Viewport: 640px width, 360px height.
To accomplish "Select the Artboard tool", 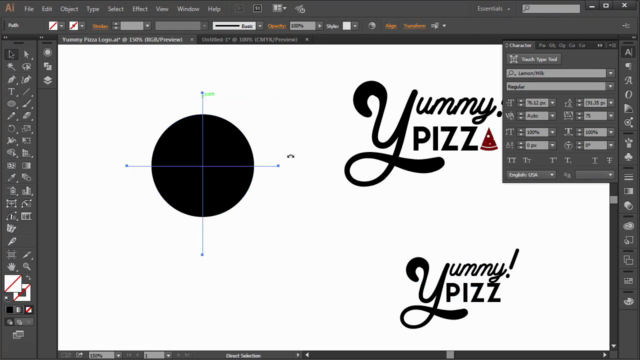I will click(11, 255).
